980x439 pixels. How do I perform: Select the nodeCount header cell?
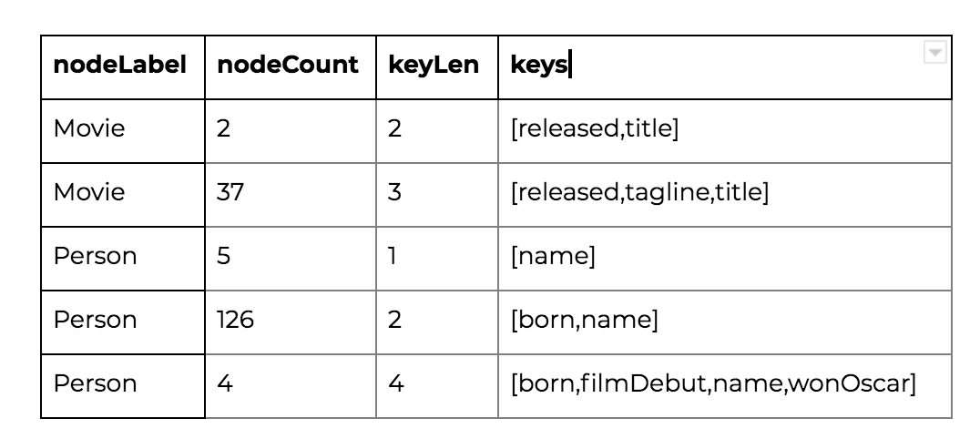point(291,67)
